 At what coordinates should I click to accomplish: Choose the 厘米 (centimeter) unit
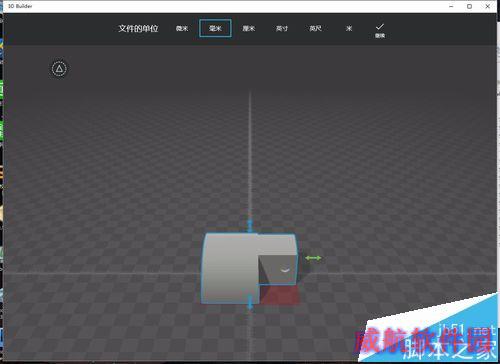[x=249, y=29]
